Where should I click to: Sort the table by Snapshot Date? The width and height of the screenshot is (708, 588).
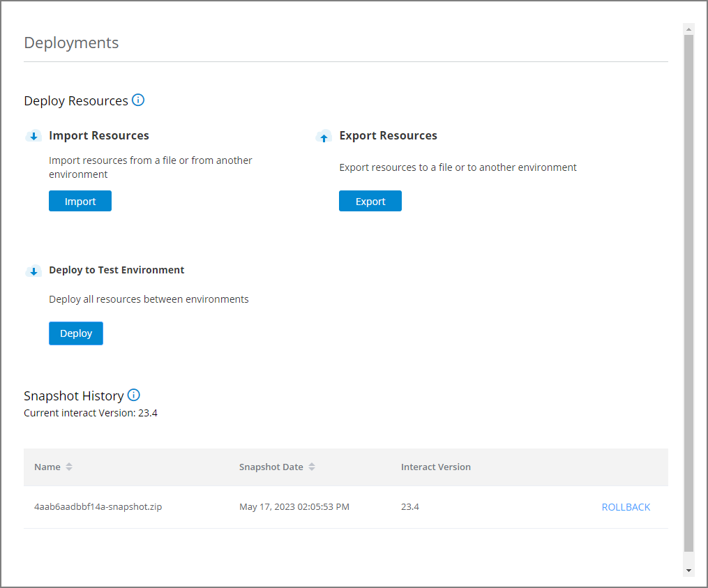[x=312, y=467]
